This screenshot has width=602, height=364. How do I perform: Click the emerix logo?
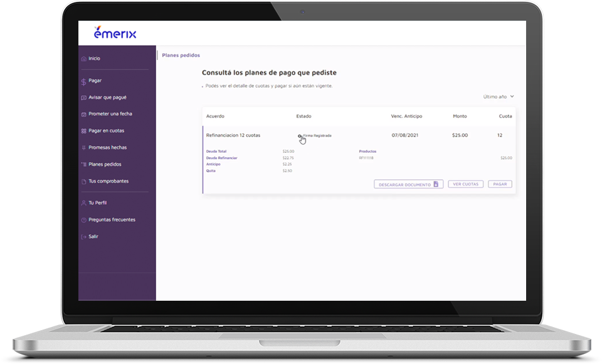(x=115, y=33)
